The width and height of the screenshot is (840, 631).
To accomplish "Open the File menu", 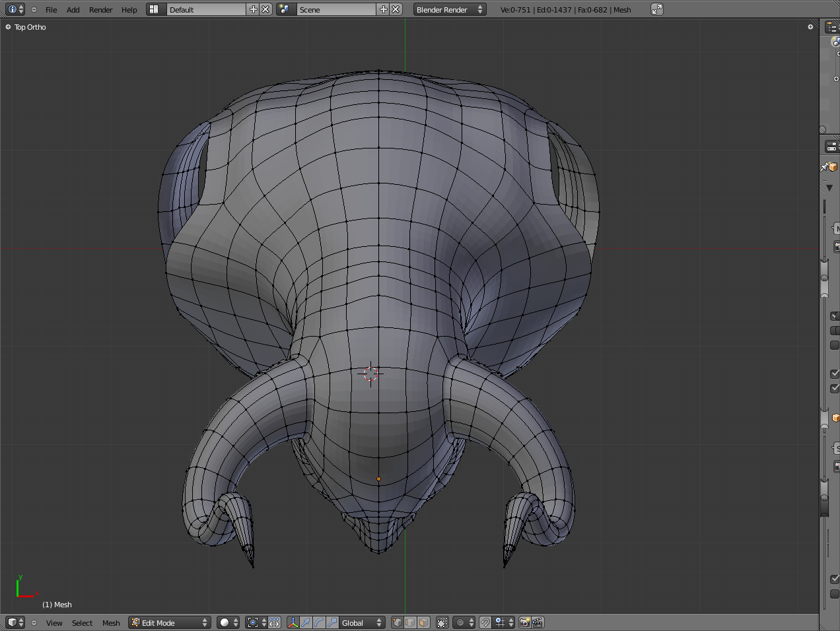I will [x=51, y=10].
